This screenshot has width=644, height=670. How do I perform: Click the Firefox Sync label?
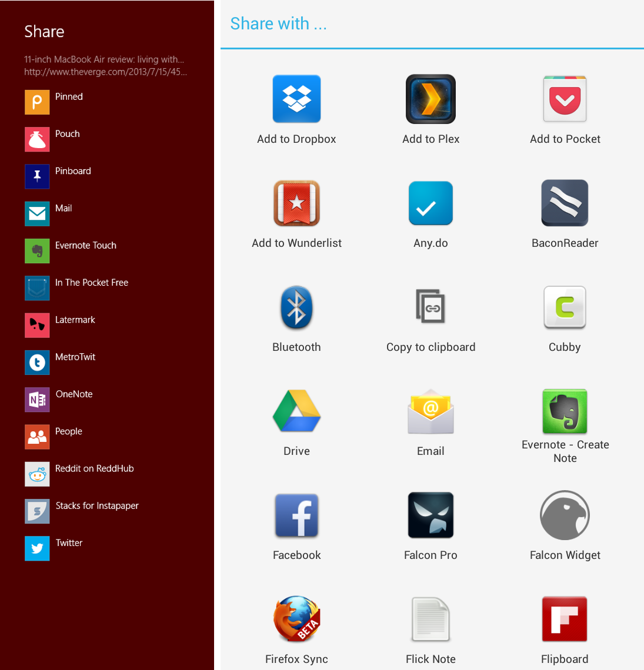[x=296, y=659]
